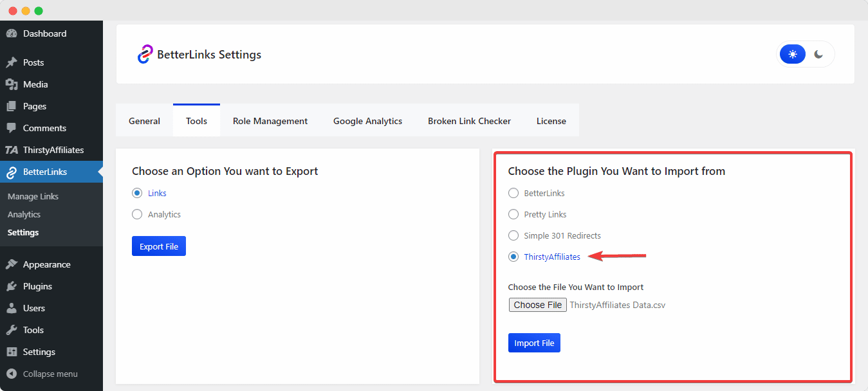
Task: Click the Import File button
Action: (534, 343)
